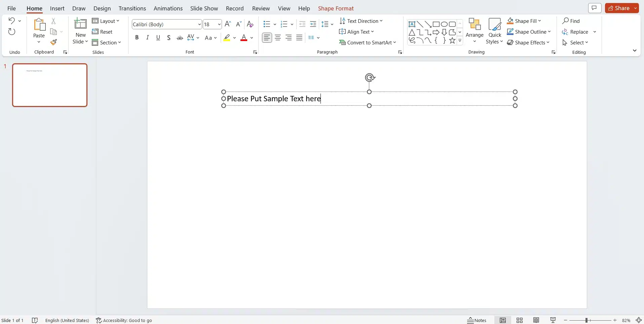Switch to the Insert tab
The height and width of the screenshot is (324, 644).
point(57,8)
